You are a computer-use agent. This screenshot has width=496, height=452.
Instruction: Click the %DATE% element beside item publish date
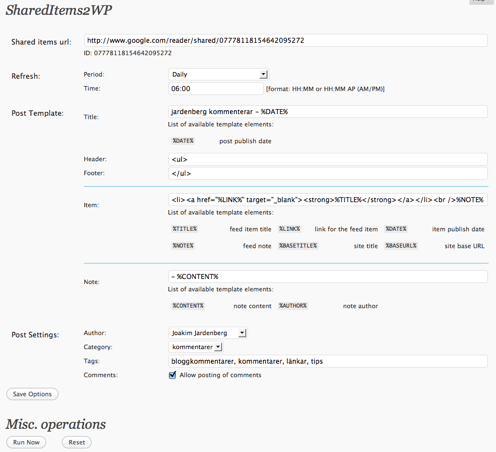tap(396, 229)
